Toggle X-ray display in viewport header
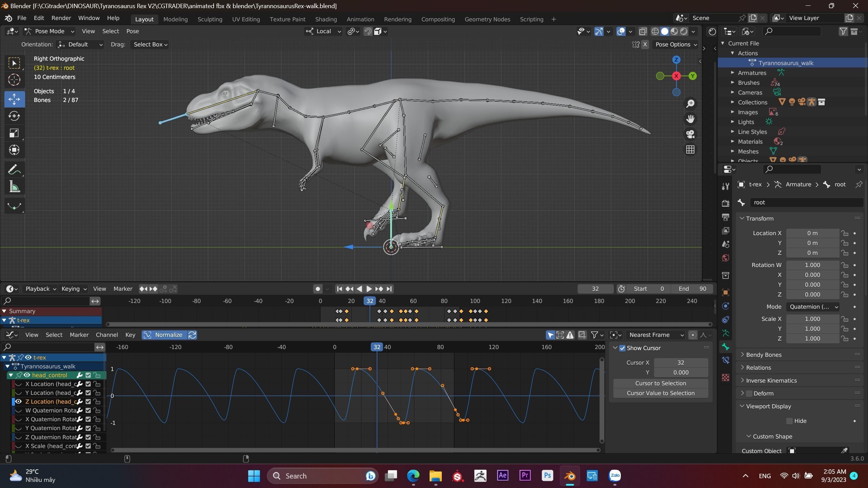Image resolution: width=868 pixels, height=488 pixels. point(643,32)
